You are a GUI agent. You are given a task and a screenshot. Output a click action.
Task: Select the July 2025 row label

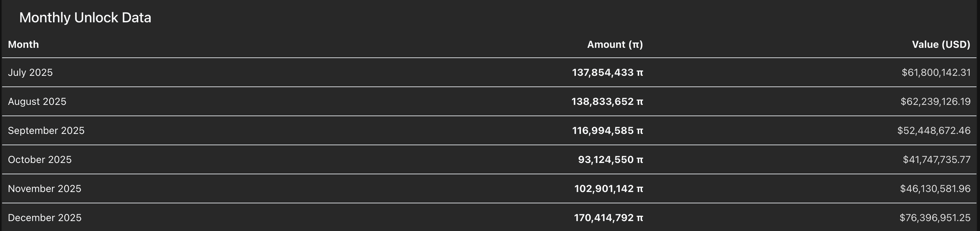point(30,72)
